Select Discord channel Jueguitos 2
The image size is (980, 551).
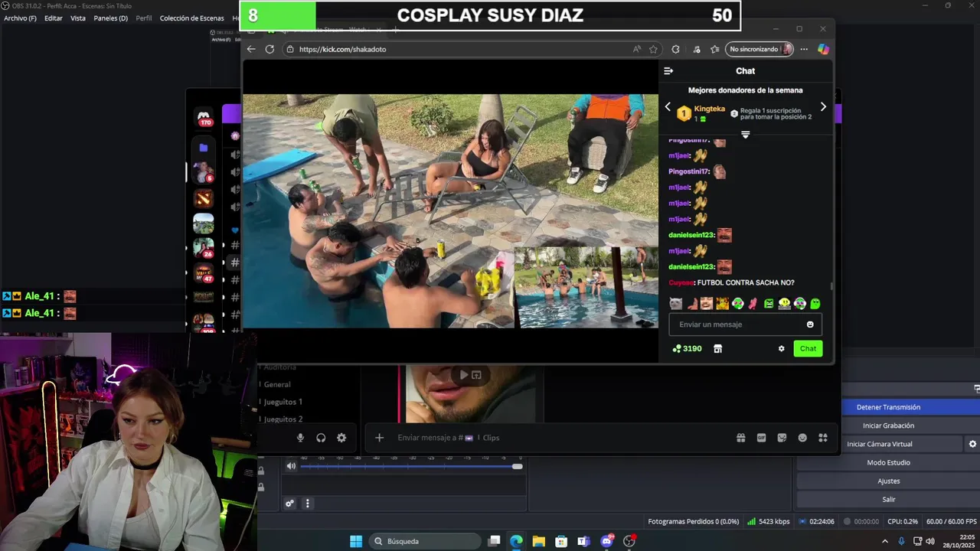coord(283,419)
